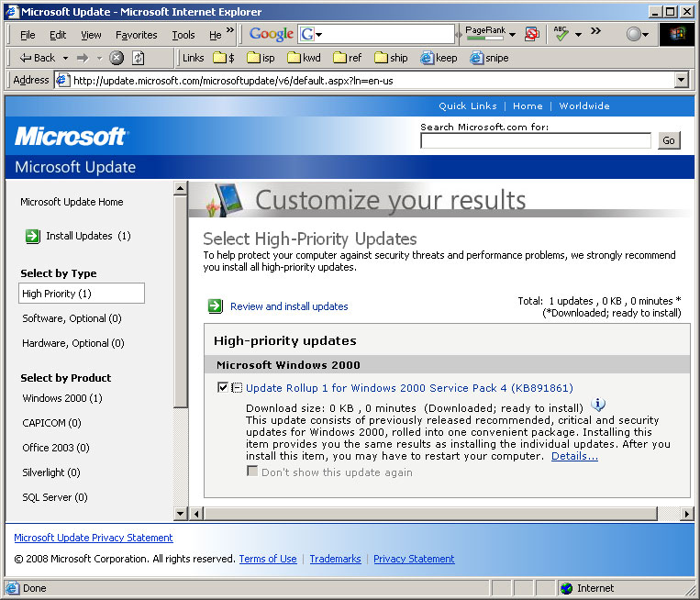Open the $ links folder
The image size is (700, 600).
(224, 58)
